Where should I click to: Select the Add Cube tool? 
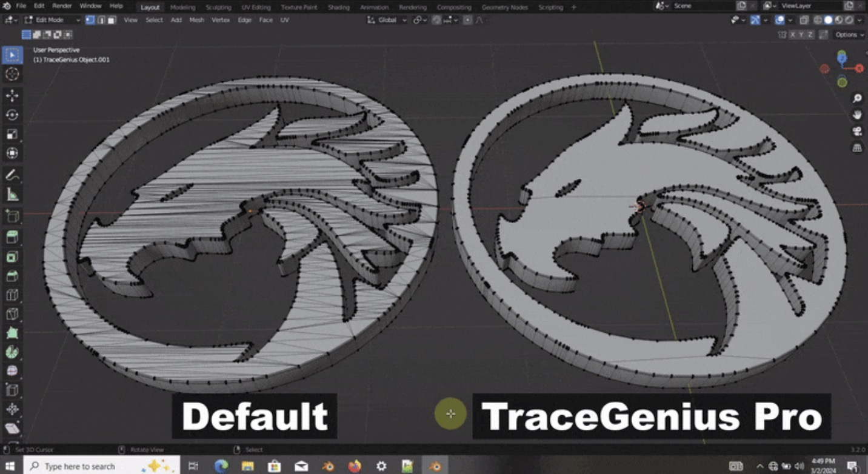(x=12, y=216)
